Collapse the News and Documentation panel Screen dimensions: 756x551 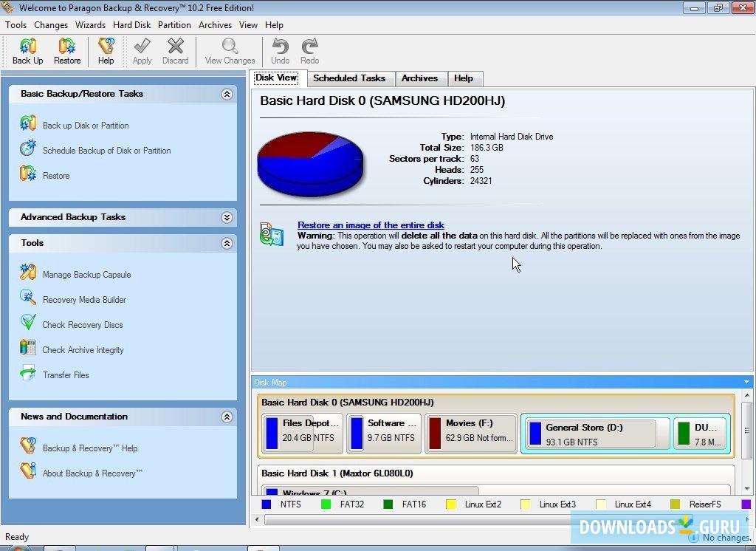227,417
